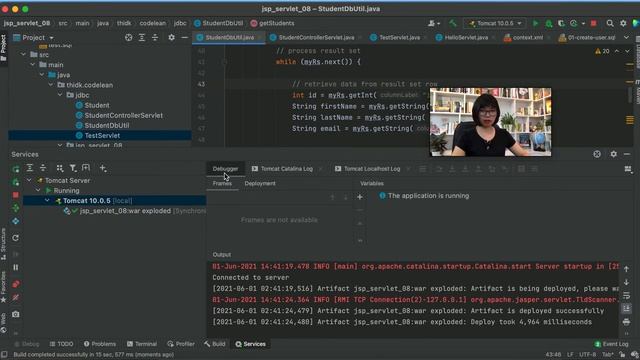Open Project panel options gear
640x360 pixels.
171,38
